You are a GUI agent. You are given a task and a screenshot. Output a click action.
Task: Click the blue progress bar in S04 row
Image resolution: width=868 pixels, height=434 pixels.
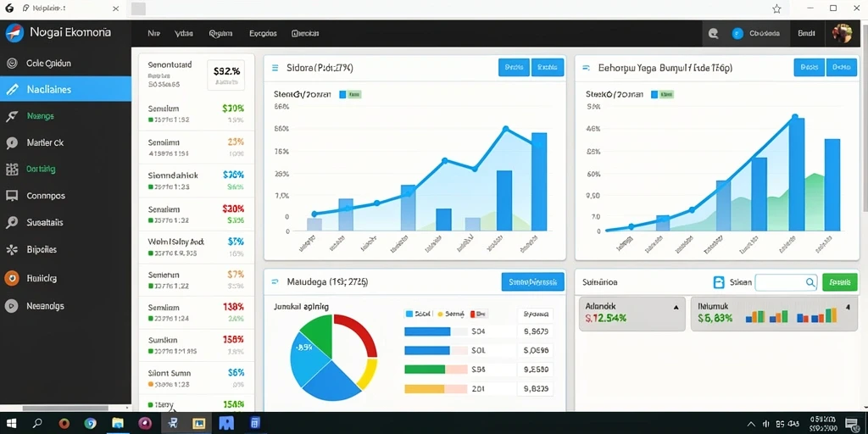click(x=427, y=331)
